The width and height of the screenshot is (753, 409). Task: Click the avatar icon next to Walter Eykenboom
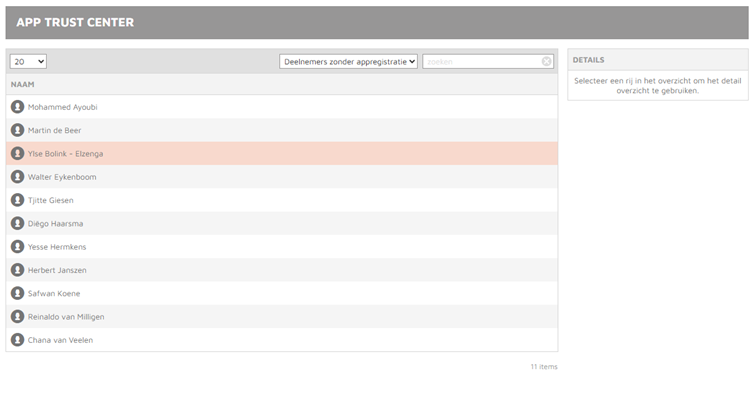pyautogui.click(x=17, y=177)
